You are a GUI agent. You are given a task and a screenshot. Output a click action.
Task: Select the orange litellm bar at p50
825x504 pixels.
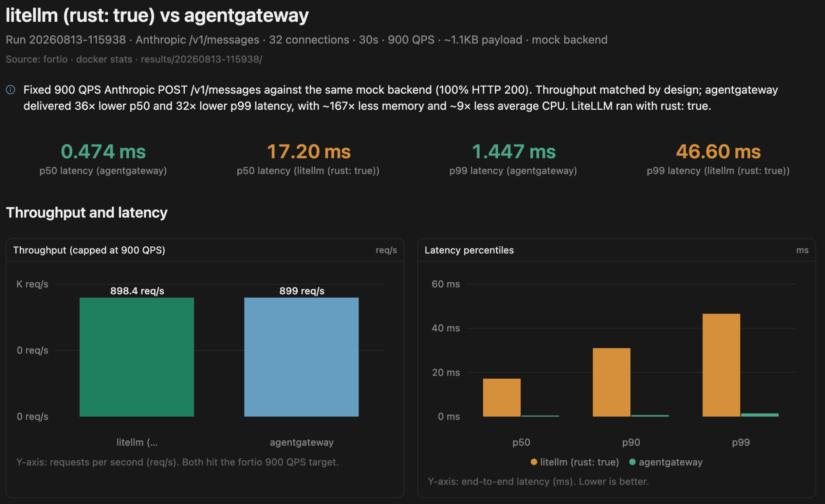pyautogui.click(x=502, y=398)
